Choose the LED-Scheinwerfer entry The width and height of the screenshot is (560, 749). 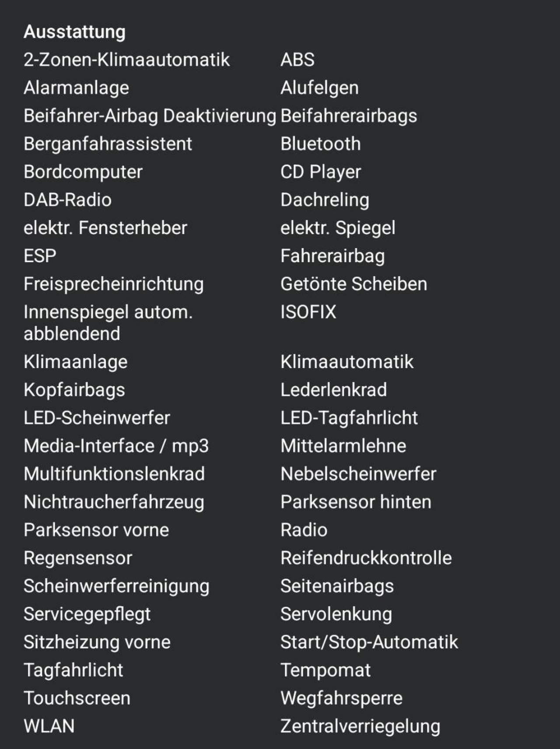97,418
